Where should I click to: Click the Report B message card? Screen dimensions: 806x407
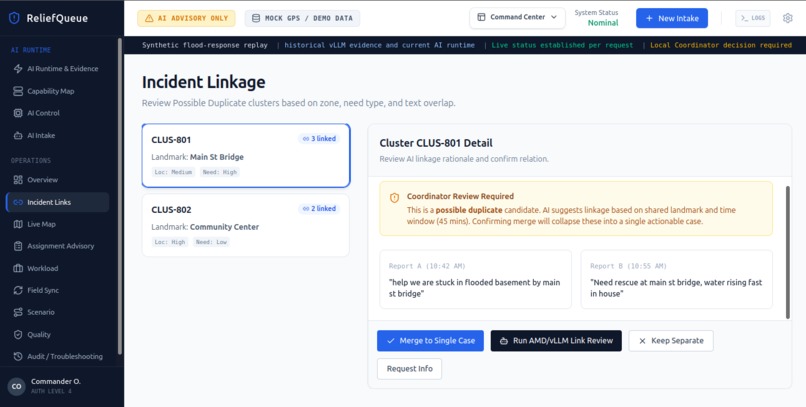(676, 279)
